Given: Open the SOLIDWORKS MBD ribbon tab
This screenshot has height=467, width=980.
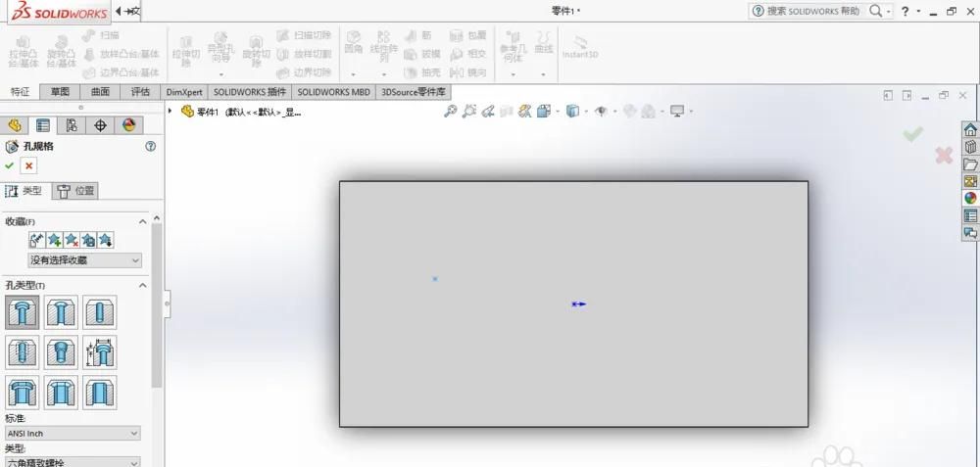Looking at the screenshot, I should click(x=334, y=92).
